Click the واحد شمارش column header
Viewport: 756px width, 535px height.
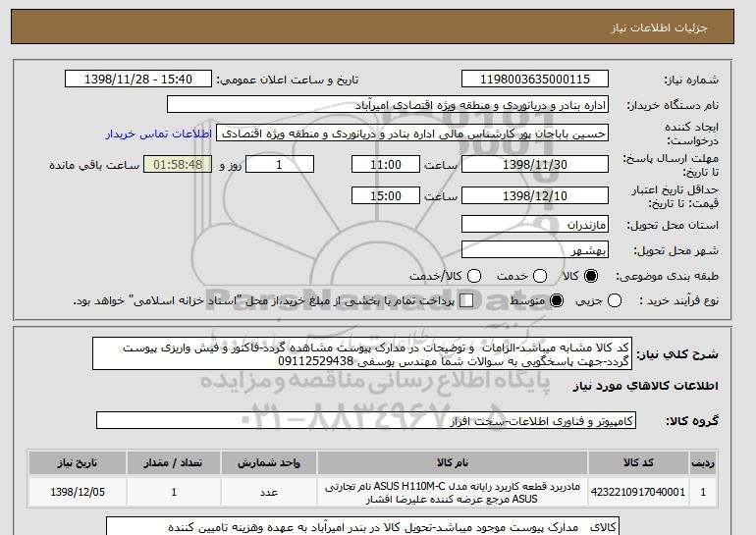(x=269, y=462)
